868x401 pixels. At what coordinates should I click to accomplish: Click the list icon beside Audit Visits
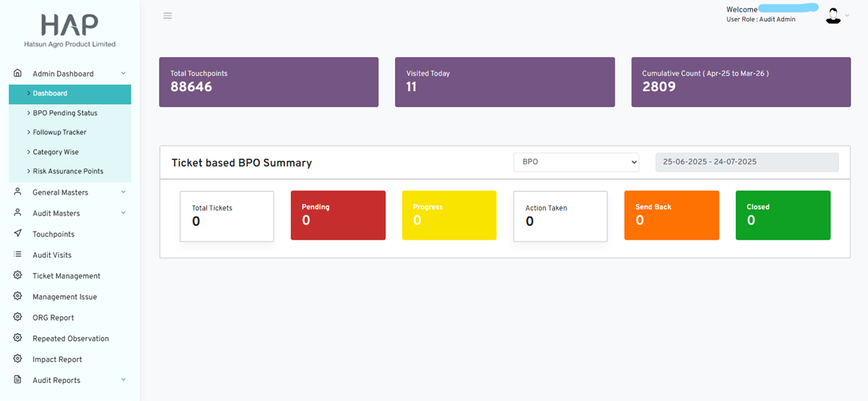(x=18, y=255)
